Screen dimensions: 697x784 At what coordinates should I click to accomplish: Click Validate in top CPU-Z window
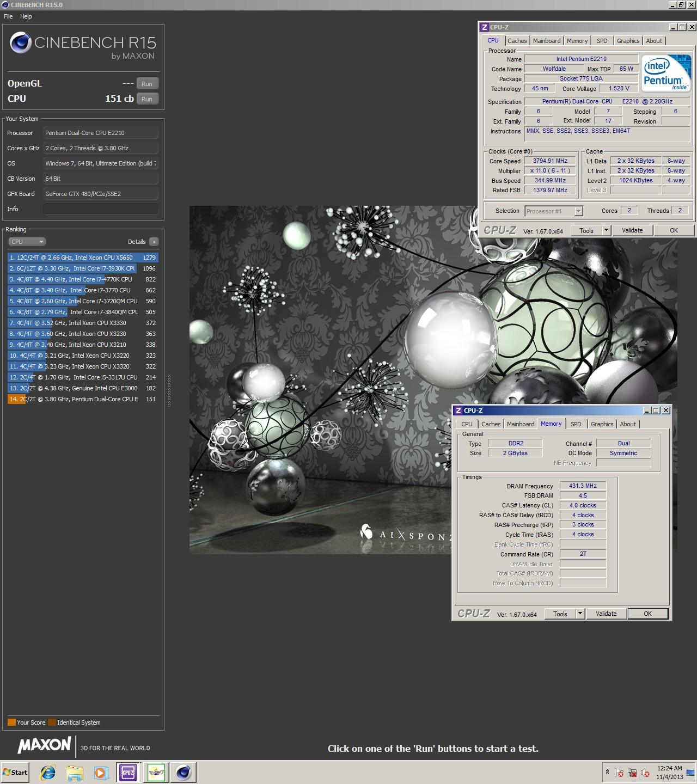tap(632, 231)
